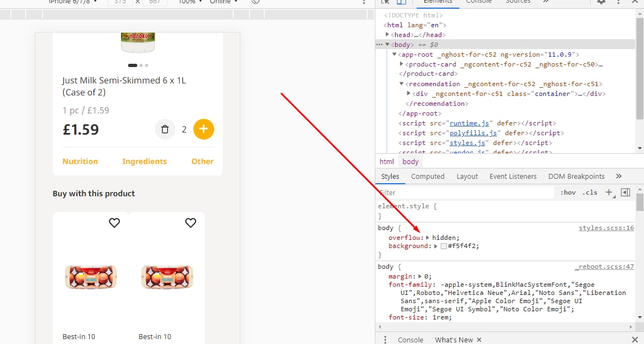Show the Other section

[x=203, y=161]
